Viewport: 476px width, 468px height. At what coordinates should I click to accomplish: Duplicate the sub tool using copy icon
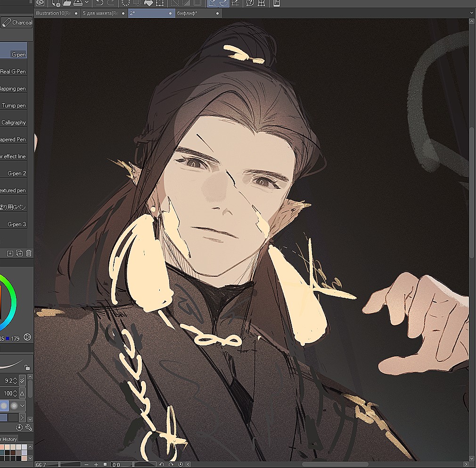[x=19, y=253]
